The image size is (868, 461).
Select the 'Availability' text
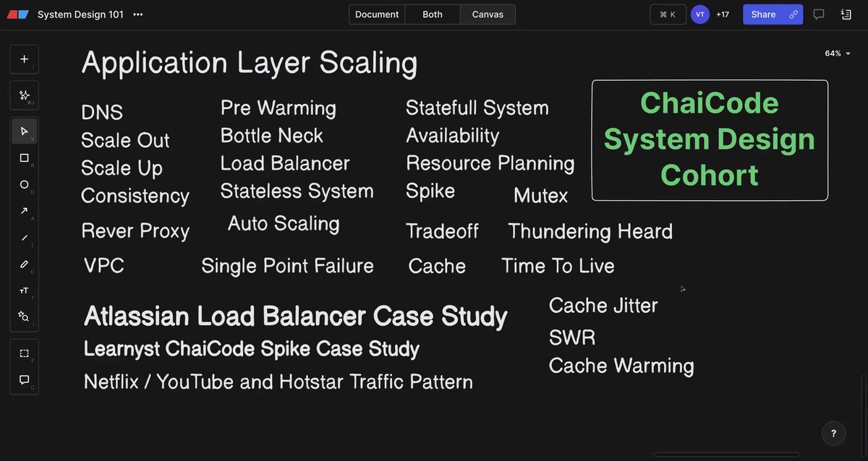[x=453, y=136]
